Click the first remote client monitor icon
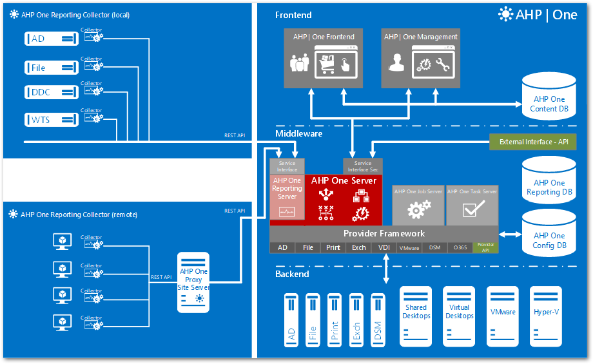Image resolution: width=593 pixels, height=364 pixels. point(62,242)
